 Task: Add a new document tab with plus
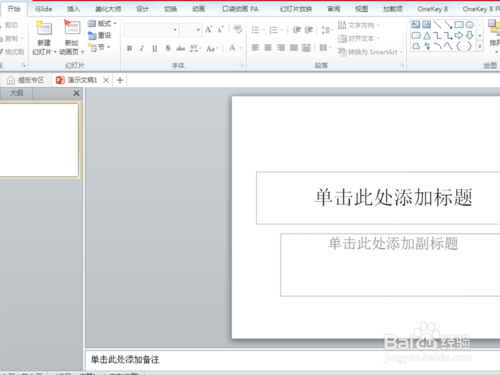[120, 80]
